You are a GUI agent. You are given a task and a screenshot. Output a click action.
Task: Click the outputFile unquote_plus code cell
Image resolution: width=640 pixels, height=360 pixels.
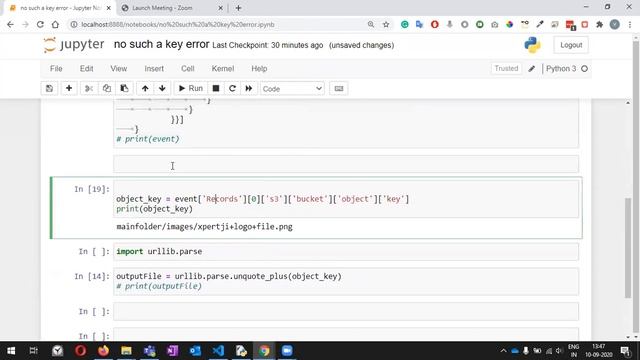[x=346, y=281]
